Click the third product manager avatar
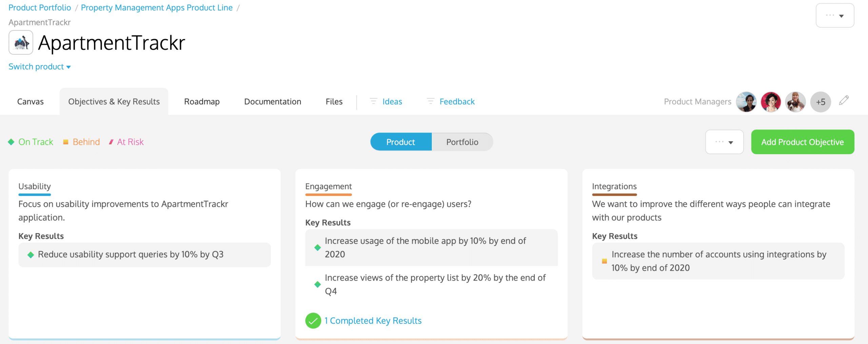868x344 pixels. tap(795, 102)
